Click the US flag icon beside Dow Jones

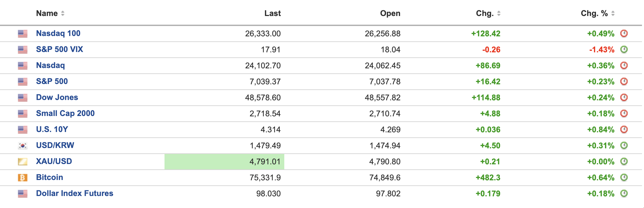pos(23,98)
